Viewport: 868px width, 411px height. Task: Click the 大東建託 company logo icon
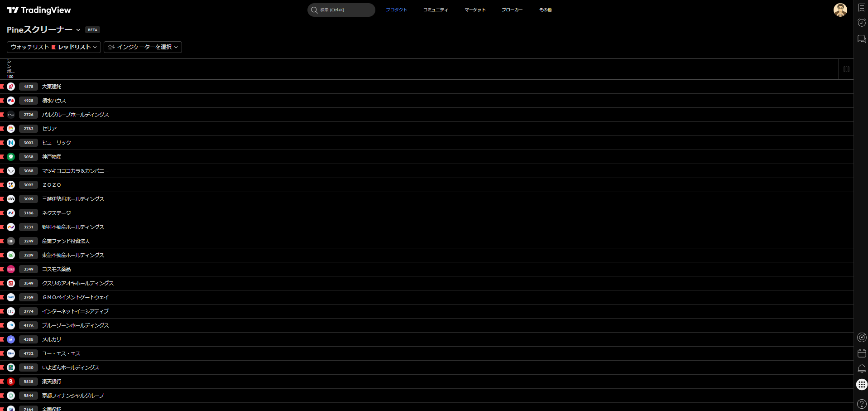pyautogui.click(x=11, y=87)
